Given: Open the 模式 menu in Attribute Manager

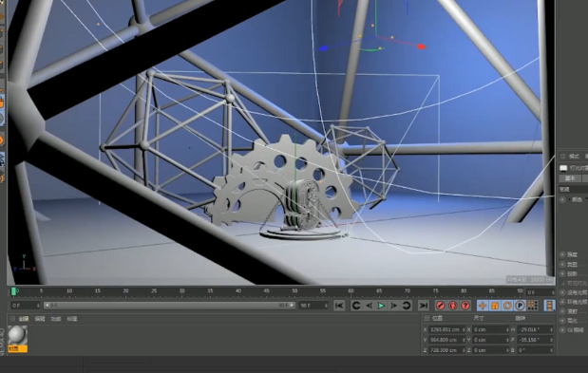Looking at the screenshot, I should [574, 157].
